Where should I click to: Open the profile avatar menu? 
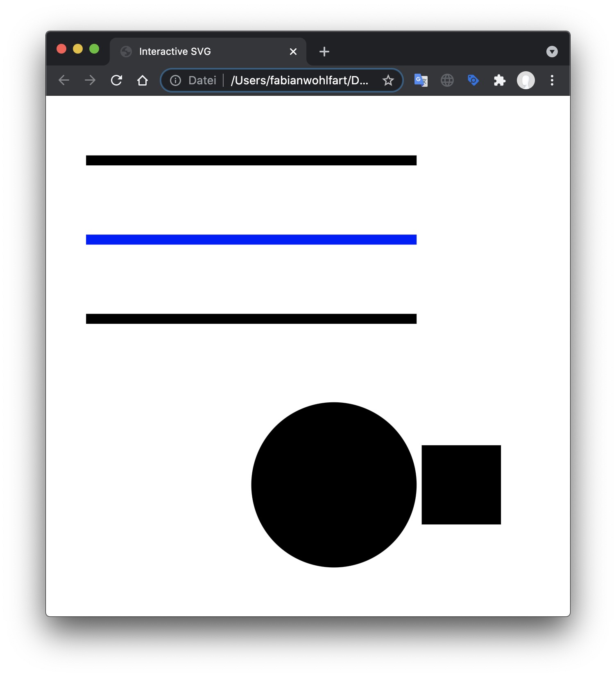pos(526,80)
